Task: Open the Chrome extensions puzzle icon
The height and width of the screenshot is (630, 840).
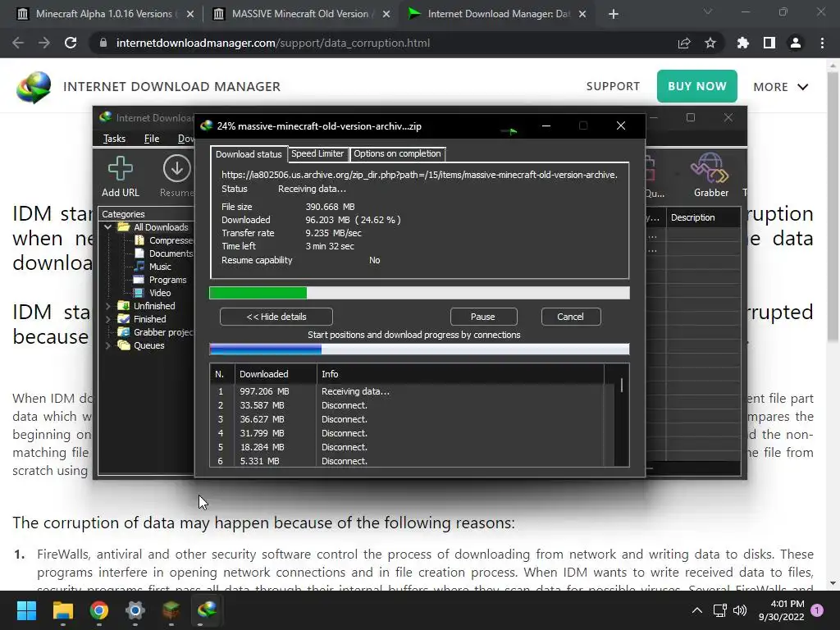Action: [x=743, y=43]
